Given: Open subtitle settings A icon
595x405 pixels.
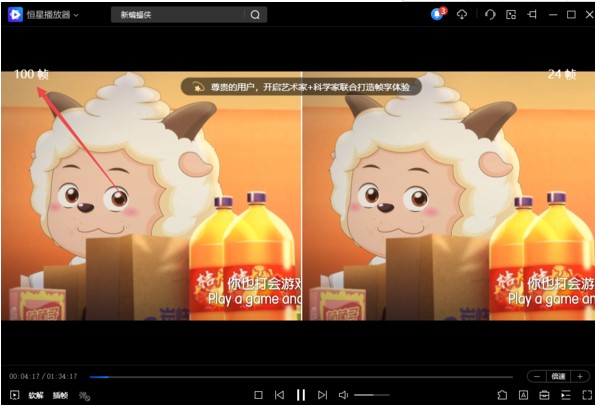Looking at the screenshot, I should click(523, 395).
